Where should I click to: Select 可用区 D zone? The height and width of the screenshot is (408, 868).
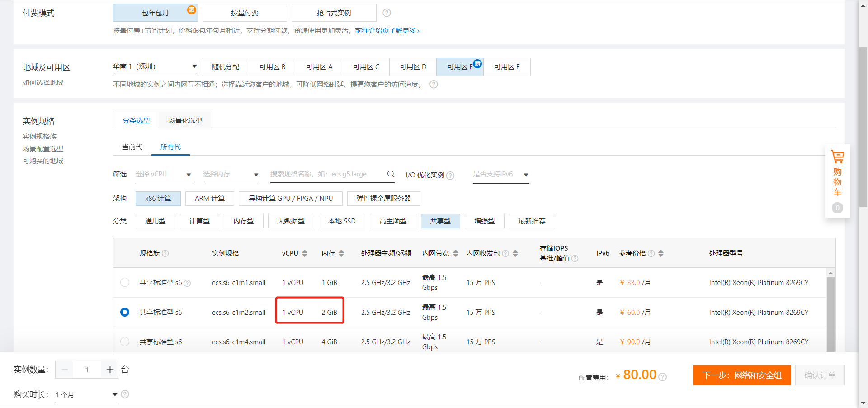[413, 66]
